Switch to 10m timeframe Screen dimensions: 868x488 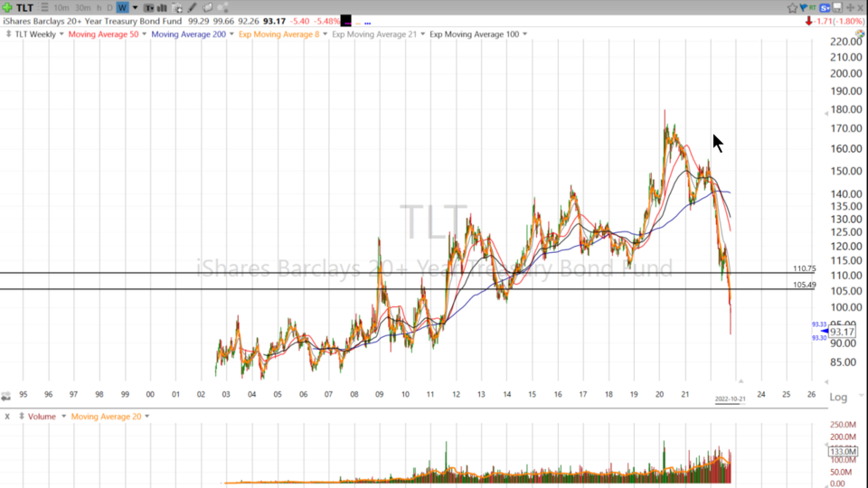(x=61, y=7)
